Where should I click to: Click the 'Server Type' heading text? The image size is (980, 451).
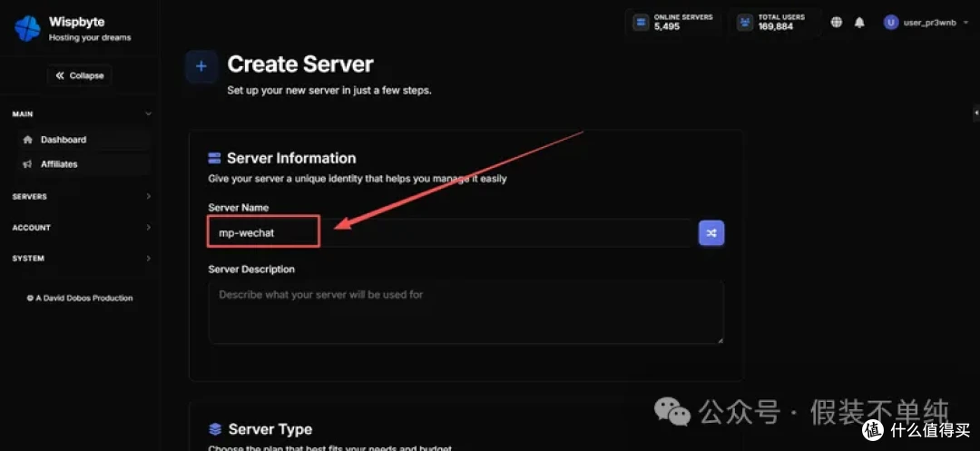click(x=270, y=430)
